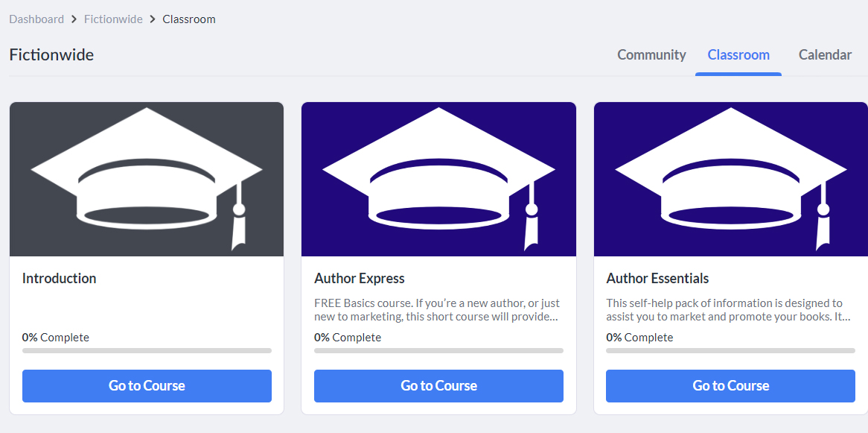Open the Fictionwide breadcrumb link

pos(113,19)
